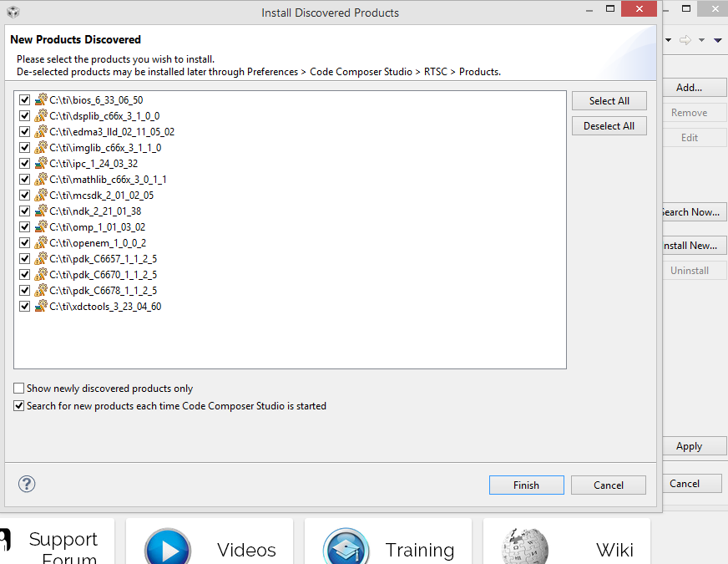Screen dimensions: 728x564
Task: Open the help question mark icon
Action: 27,484
